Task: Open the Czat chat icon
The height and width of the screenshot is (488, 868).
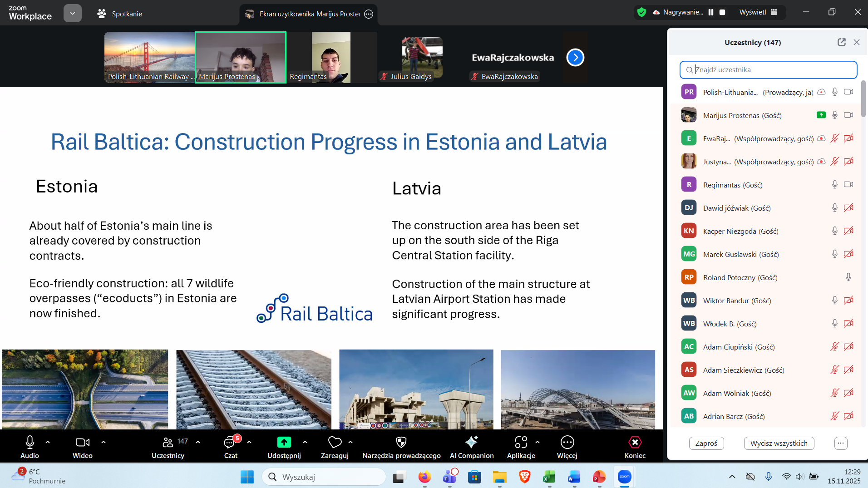Action: pyautogui.click(x=230, y=442)
